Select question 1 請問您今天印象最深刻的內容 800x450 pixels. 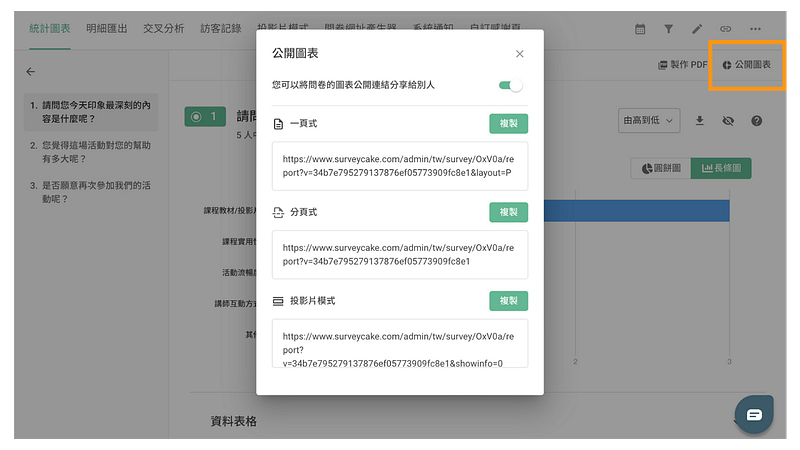point(91,112)
